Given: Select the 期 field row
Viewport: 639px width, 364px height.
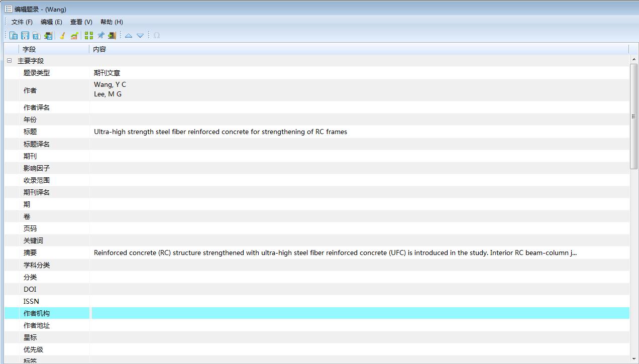Looking at the screenshot, I should (x=317, y=204).
